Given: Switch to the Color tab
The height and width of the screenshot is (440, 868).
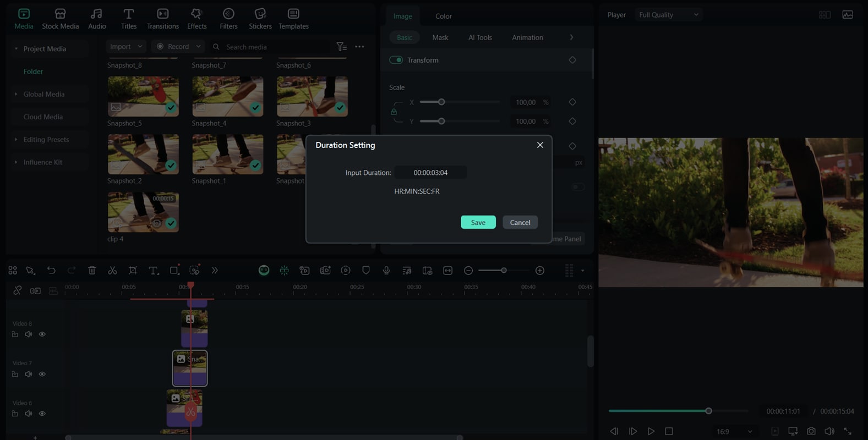Looking at the screenshot, I should coord(444,16).
